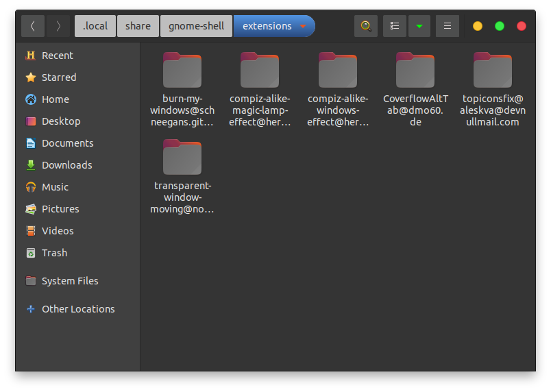Go forward with the right arrow button
Screen dimensions: 551x392
click(58, 26)
